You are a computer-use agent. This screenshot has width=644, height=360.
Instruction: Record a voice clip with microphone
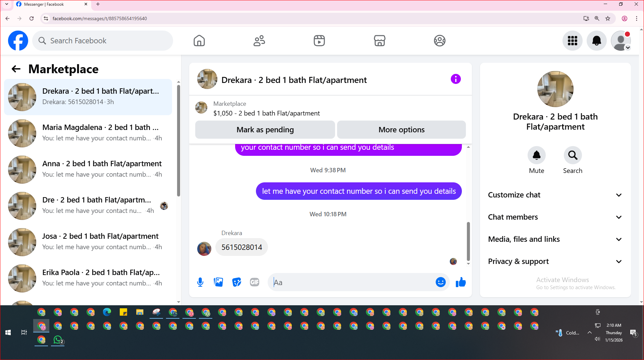click(200, 282)
